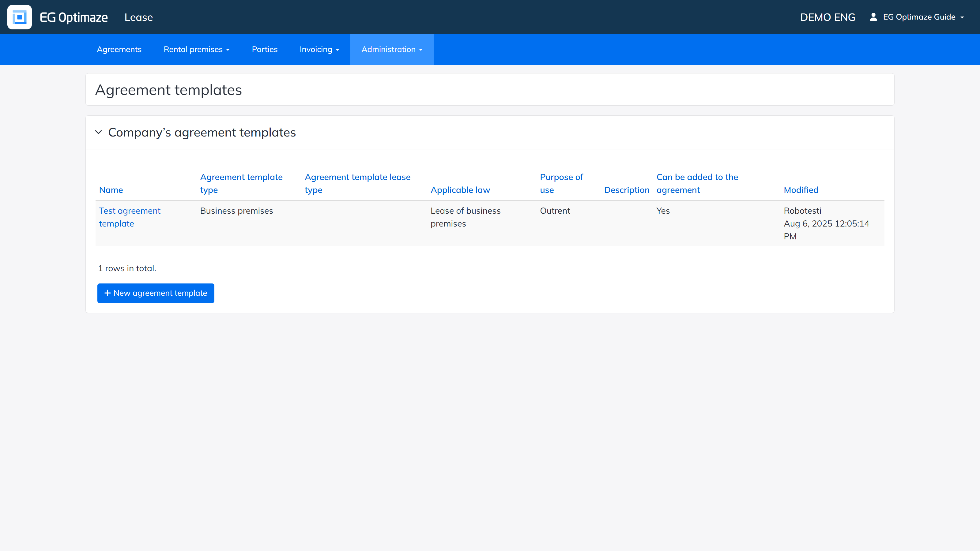Sort by Agreement template type column
The height and width of the screenshot is (551, 980).
pos(241,183)
